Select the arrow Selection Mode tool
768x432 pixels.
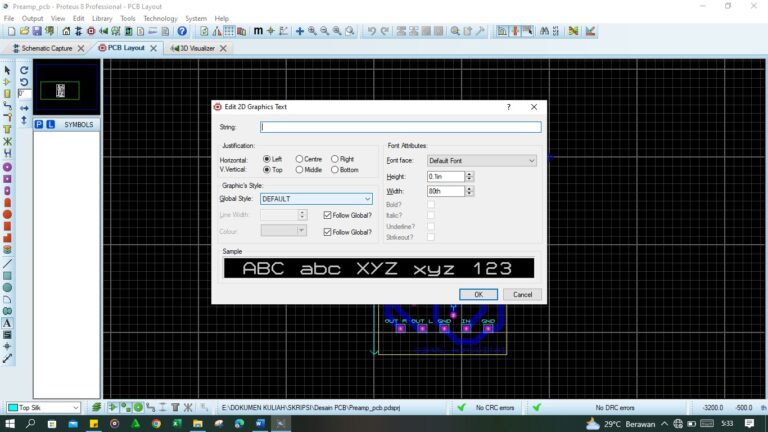pyautogui.click(x=7, y=70)
